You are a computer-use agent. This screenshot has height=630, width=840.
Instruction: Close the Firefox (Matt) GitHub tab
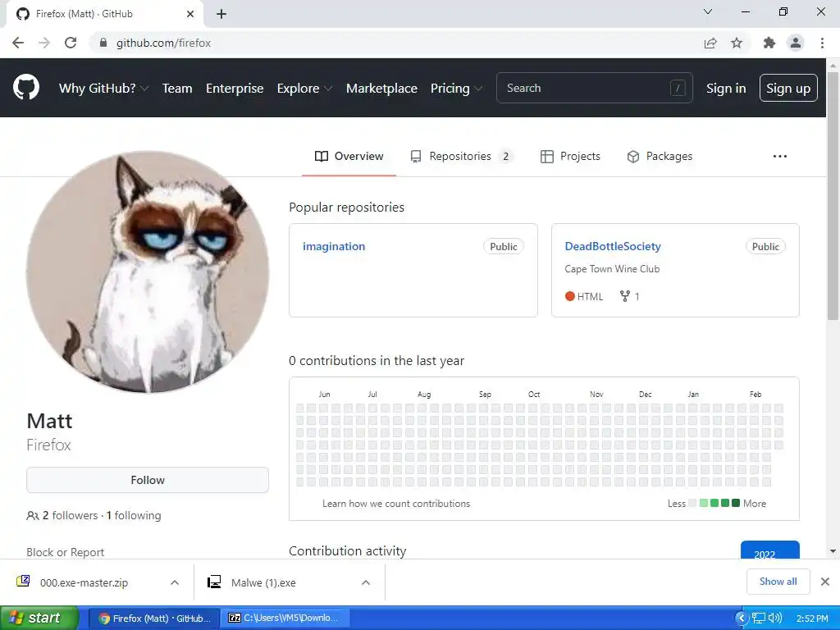coord(190,14)
